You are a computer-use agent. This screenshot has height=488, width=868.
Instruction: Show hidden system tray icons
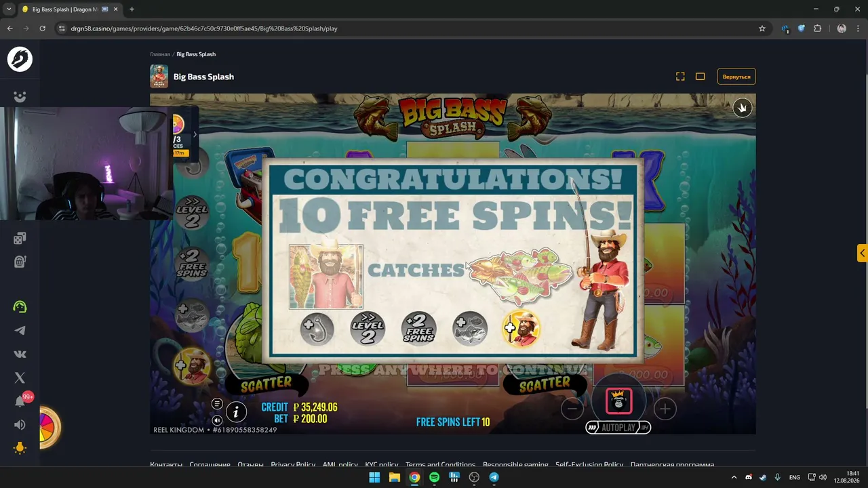[734, 477]
